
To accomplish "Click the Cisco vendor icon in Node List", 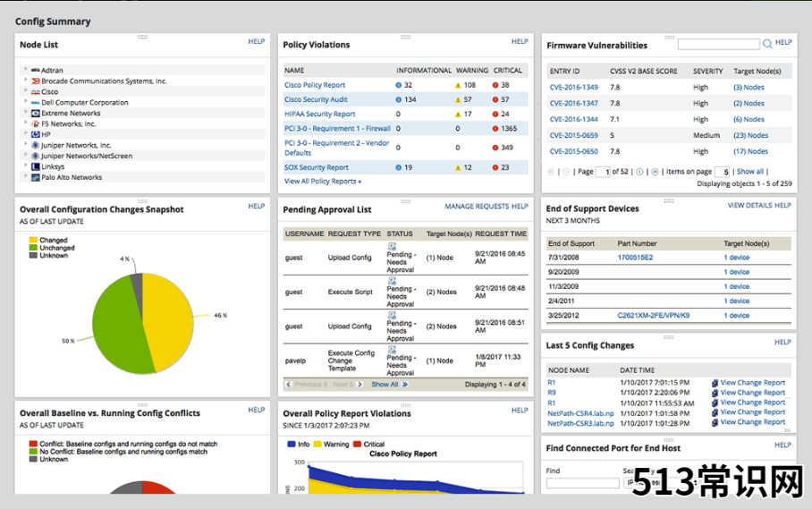I will click(35, 91).
